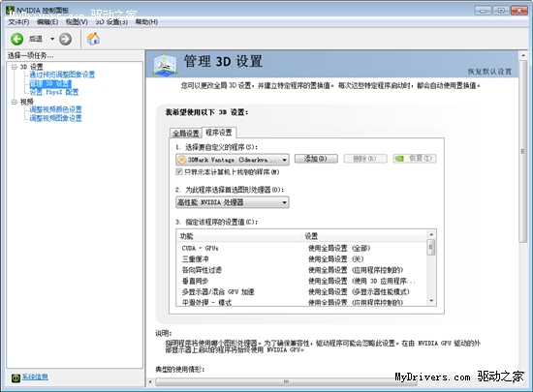Select 调整视频图像设置 in the tree
The height and width of the screenshot is (392, 533).
pos(56,118)
